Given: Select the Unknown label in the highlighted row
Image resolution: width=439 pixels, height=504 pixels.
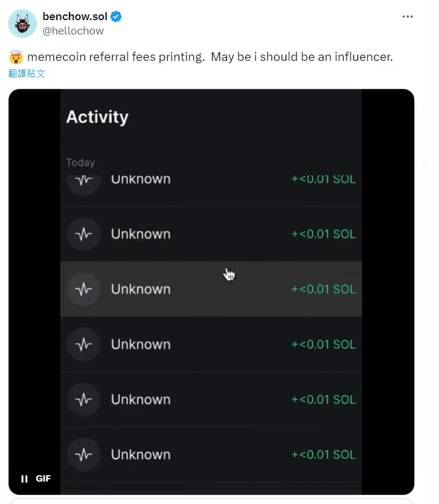Looking at the screenshot, I should [141, 289].
